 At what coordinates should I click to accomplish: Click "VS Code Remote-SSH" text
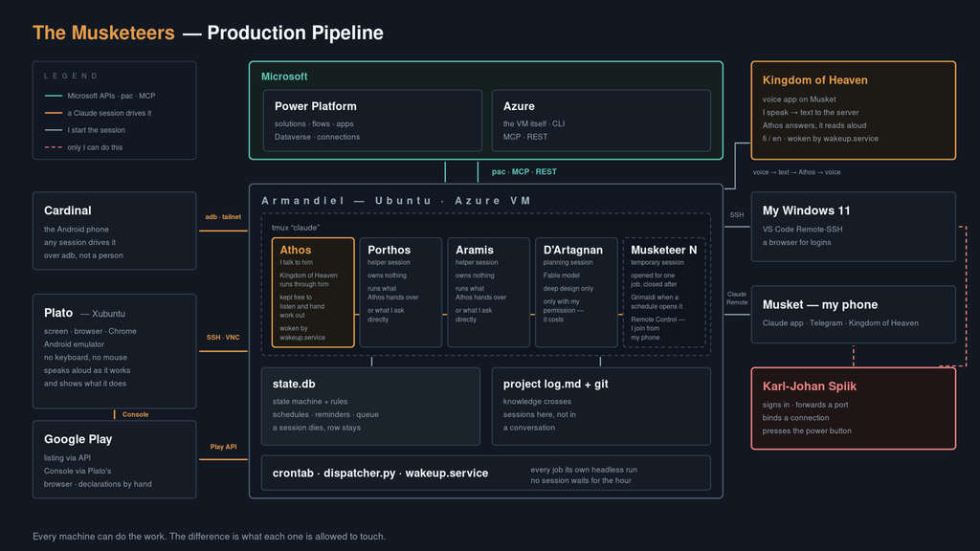tap(803, 230)
